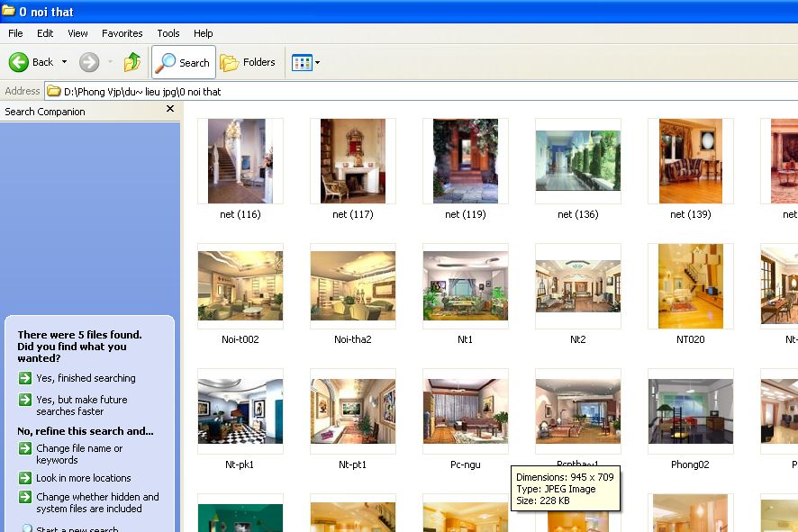
Task: Click the green Back arrow icon
Action: point(19,62)
